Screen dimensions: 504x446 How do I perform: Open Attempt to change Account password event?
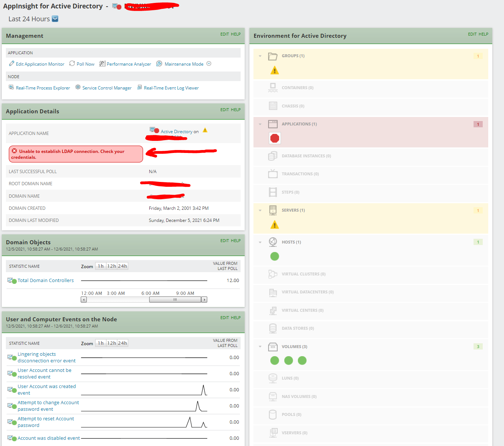pyautogui.click(x=48, y=406)
